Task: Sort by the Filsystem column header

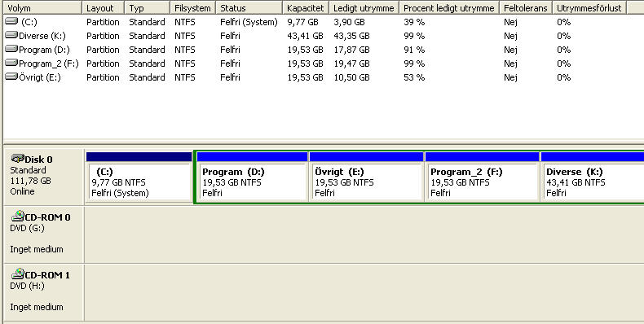Action: [192, 8]
